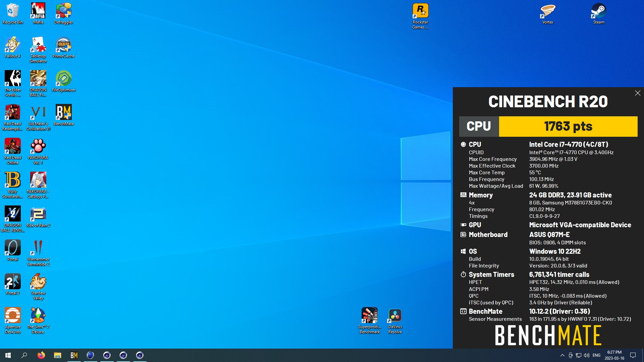Click the BenchMate 10.12.2 (Driver: 0.36) version text
644x362 pixels.
tap(559, 311)
